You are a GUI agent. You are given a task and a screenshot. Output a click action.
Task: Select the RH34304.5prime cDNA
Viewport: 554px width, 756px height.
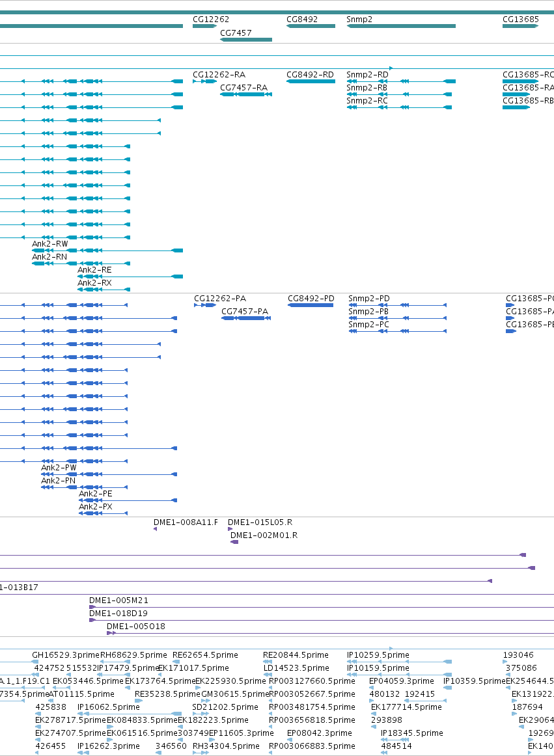[201, 753]
